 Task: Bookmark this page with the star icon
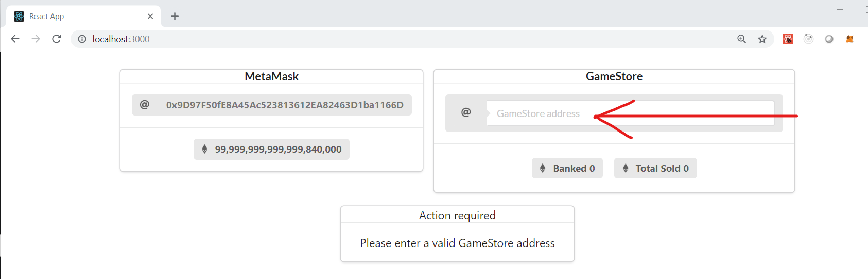point(762,39)
